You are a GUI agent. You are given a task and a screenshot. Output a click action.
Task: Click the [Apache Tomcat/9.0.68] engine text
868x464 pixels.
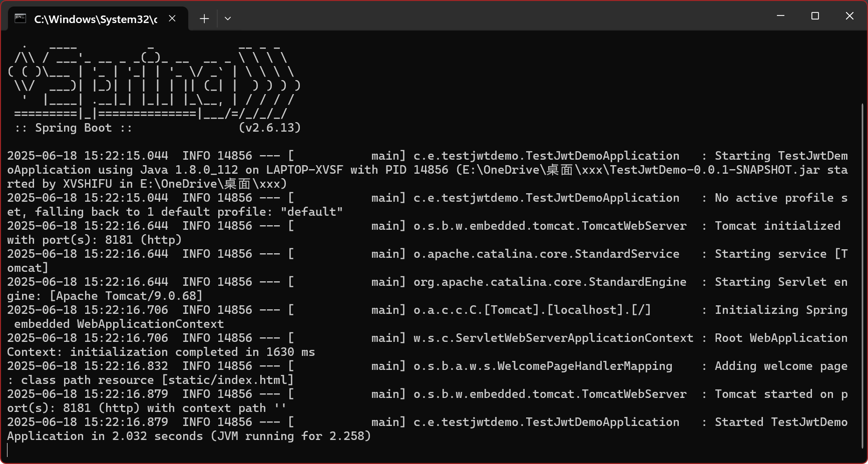click(x=126, y=296)
